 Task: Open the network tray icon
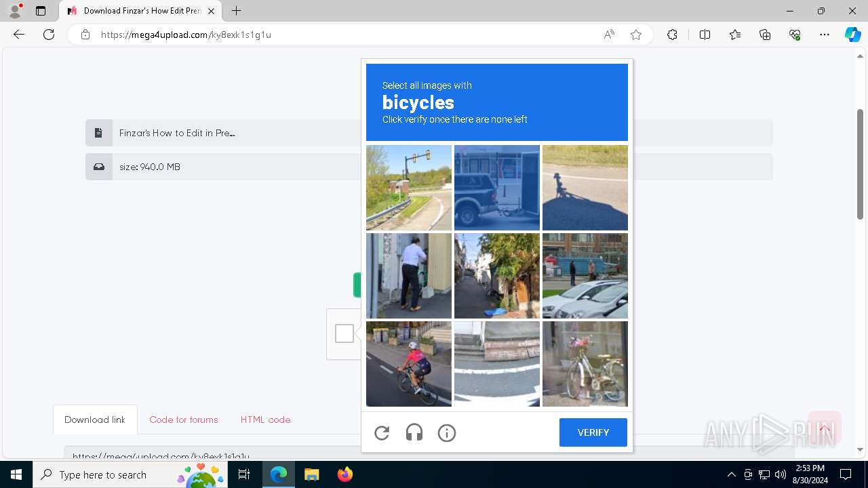click(x=764, y=474)
